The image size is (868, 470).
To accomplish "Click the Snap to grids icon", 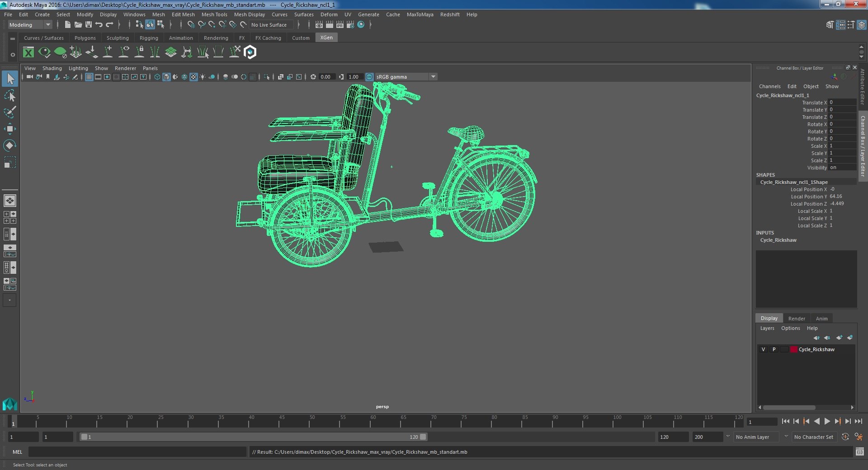I will (x=191, y=25).
